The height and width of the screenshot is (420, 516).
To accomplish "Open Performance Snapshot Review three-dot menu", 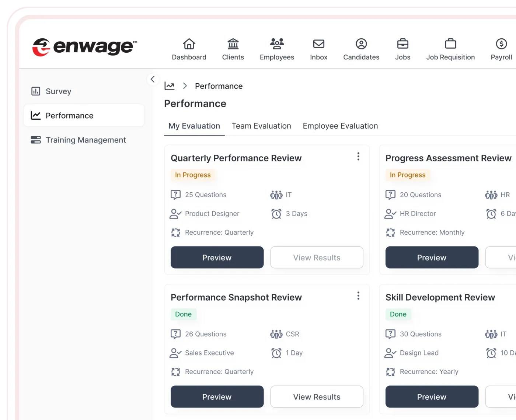I will tap(358, 296).
